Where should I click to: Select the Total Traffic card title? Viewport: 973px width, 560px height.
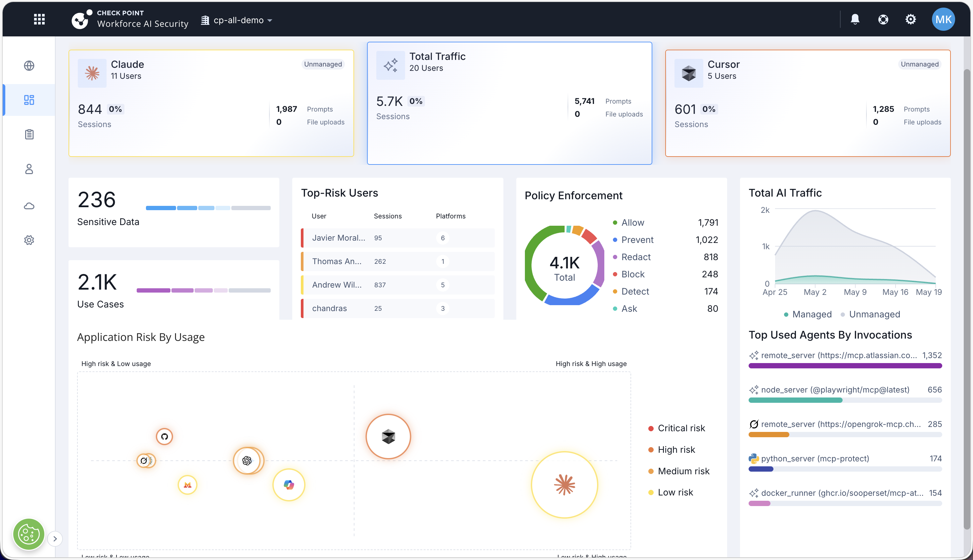(438, 57)
